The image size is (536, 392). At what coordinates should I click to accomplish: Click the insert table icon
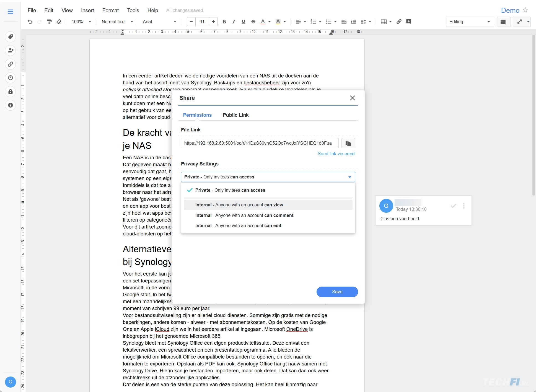click(384, 22)
